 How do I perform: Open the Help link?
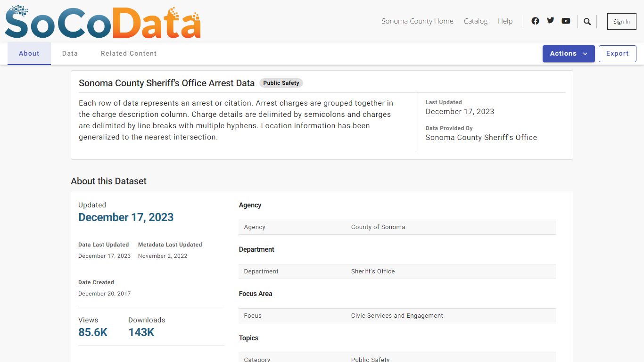505,21
